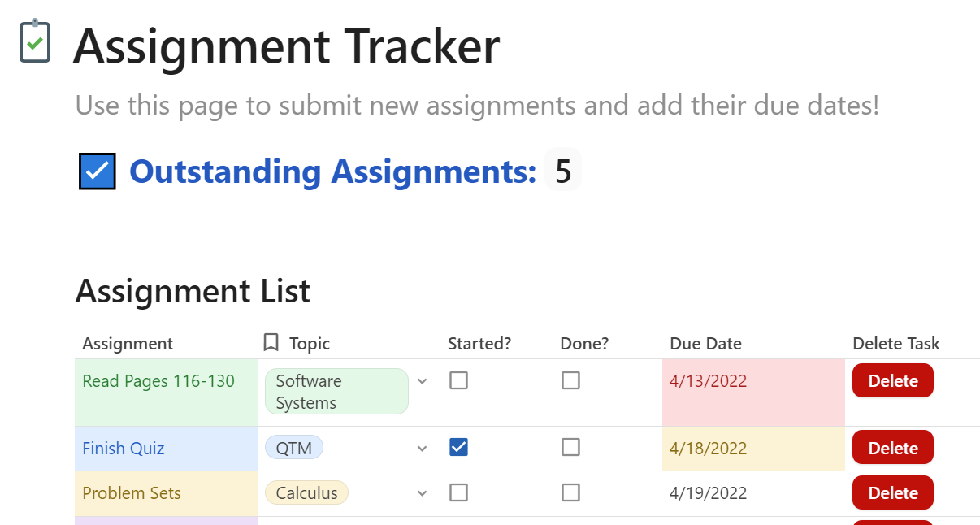Mark Problem Sets as Done

[x=571, y=492]
